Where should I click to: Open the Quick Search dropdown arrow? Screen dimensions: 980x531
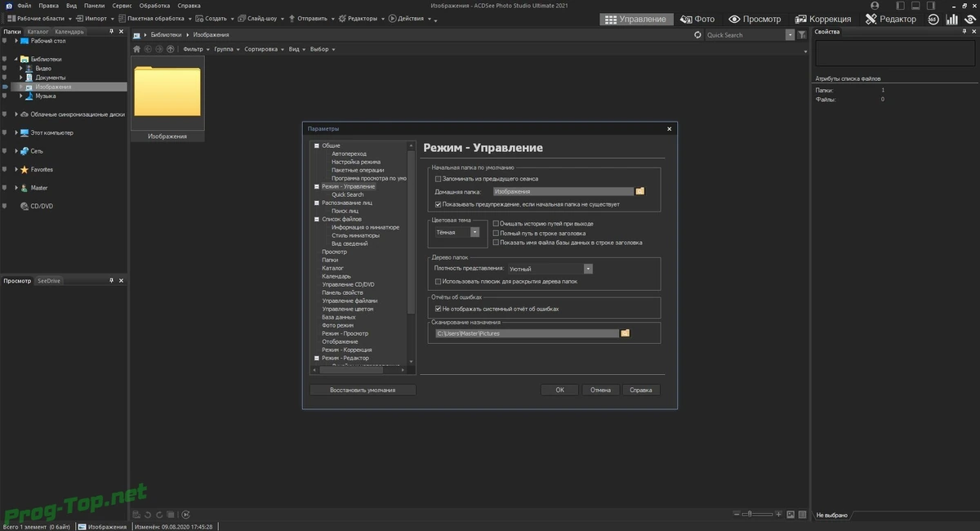(790, 35)
